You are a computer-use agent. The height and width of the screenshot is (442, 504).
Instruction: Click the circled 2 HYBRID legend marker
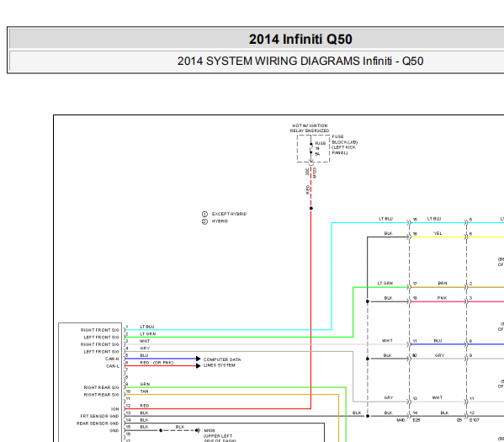(x=204, y=221)
